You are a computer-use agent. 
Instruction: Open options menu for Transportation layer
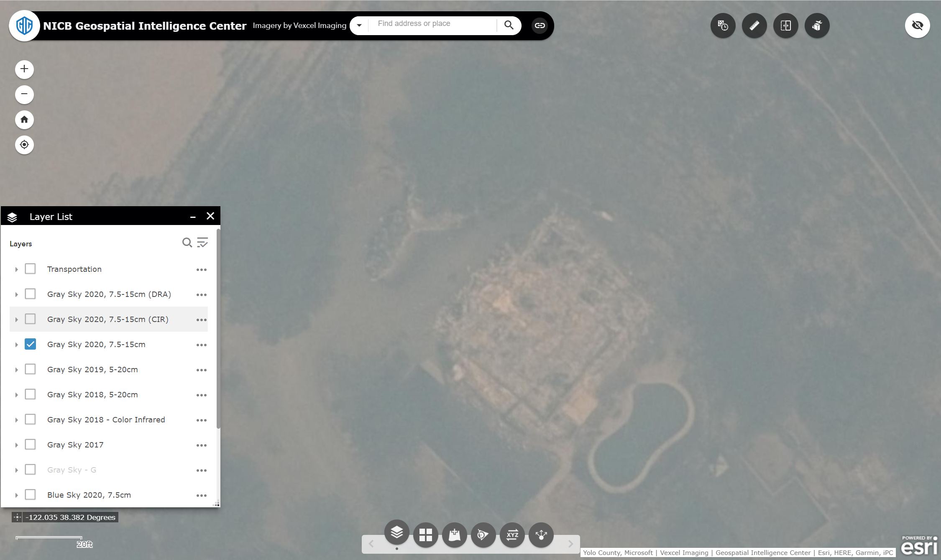pyautogui.click(x=201, y=269)
